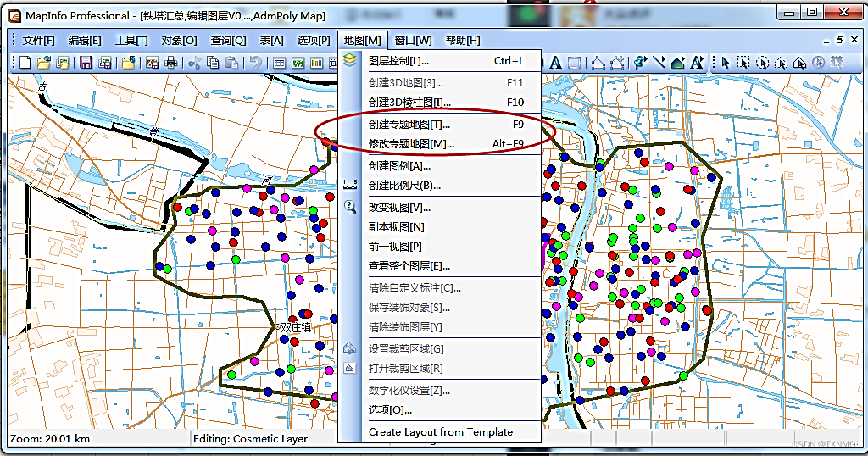Open the Symbol Style pushpin icon
Screen dimensions: 868x456
(x=641, y=63)
